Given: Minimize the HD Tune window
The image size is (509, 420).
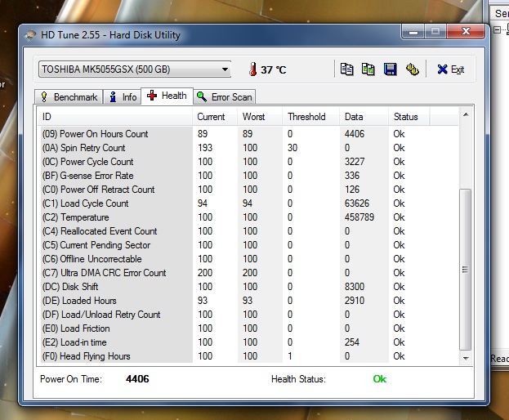Looking at the screenshot, I should pyautogui.click(x=413, y=32).
